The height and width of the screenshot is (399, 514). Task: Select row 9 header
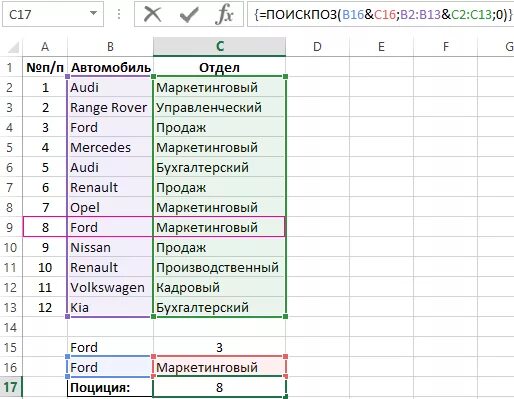tap(10, 227)
